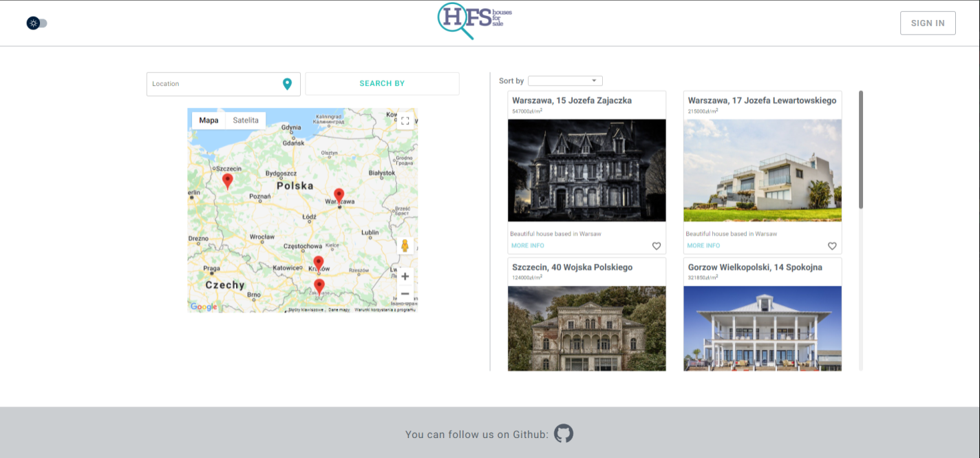Click title Szczecin, 40 Wojska Polskiego
This screenshot has height=458, width=980.
point(572,267)
